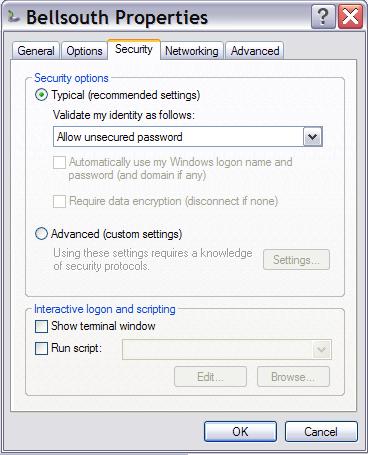Select Advanced (custom settings) radio button
The height and width of the screenshot is (455, 368).
41,234
